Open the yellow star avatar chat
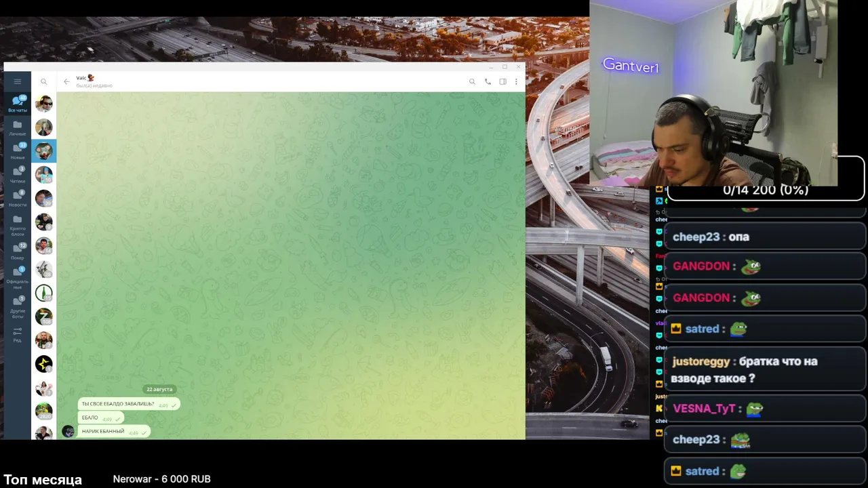The width and height of the screenshot is (868, 488). click(x=44, y=364)
